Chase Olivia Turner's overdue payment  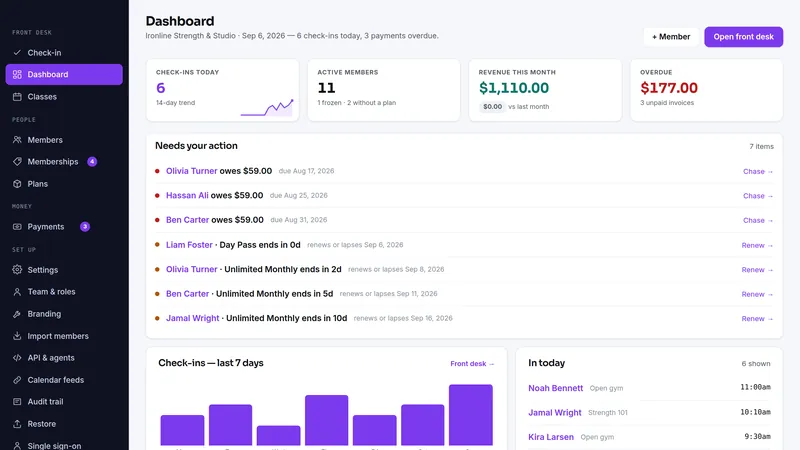758,171
